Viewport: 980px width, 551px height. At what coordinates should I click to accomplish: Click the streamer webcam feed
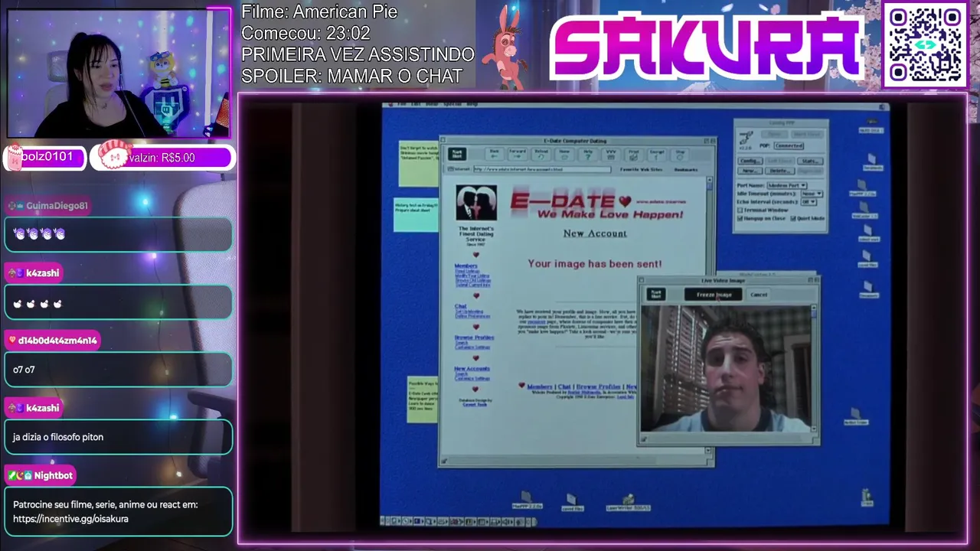(x=118, y=74)
